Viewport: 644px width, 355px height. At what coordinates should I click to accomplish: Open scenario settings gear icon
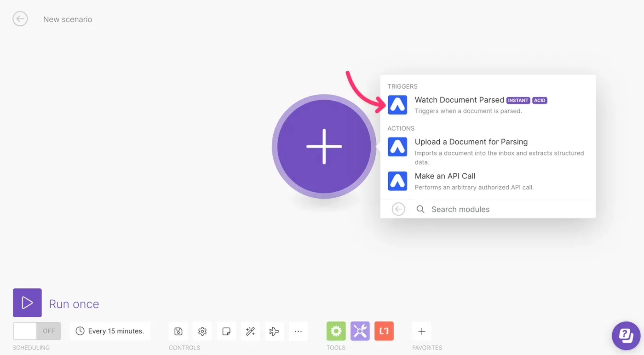(x=202, y=331)
